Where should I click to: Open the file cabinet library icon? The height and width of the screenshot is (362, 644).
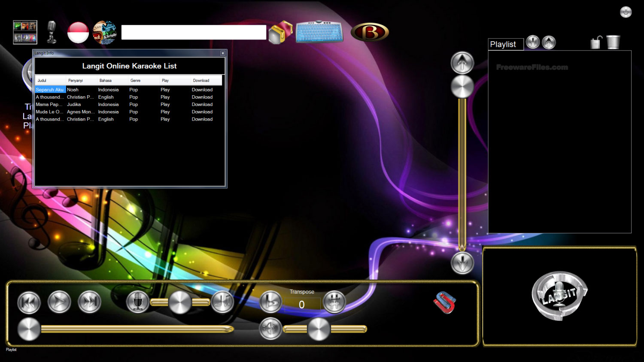280,32
